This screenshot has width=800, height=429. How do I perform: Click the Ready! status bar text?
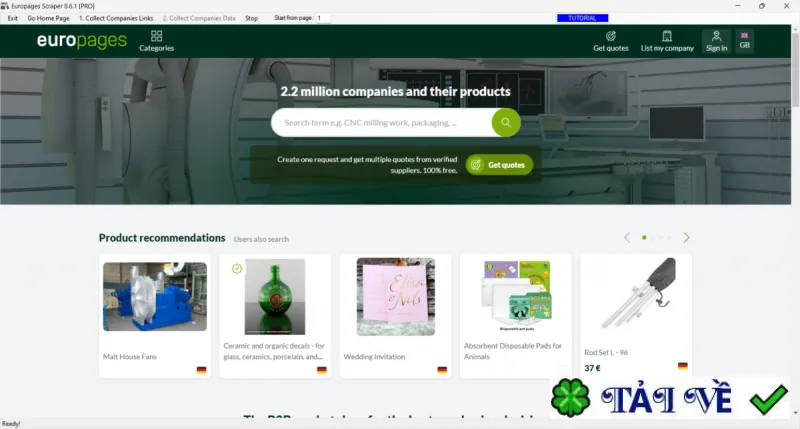click(11, 423)
